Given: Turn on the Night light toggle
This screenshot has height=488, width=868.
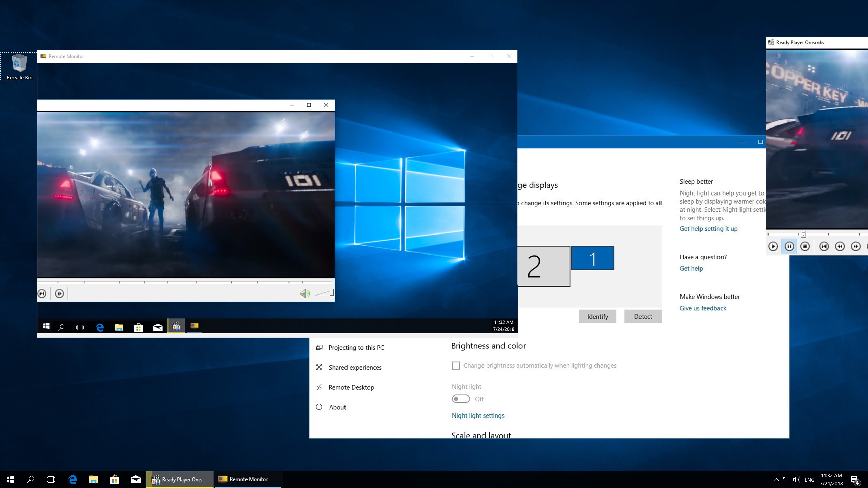Looking at the screenshot, I should tap(460, 399).
